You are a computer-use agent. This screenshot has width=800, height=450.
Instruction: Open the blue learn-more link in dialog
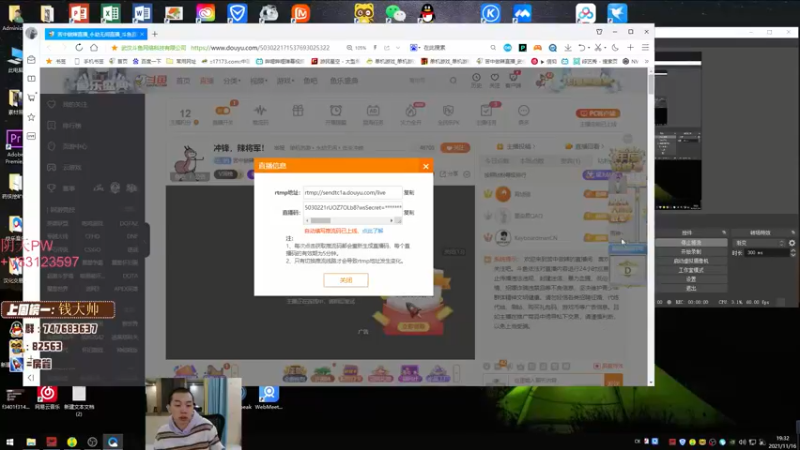pyautogui.click(x=372, y=231)
